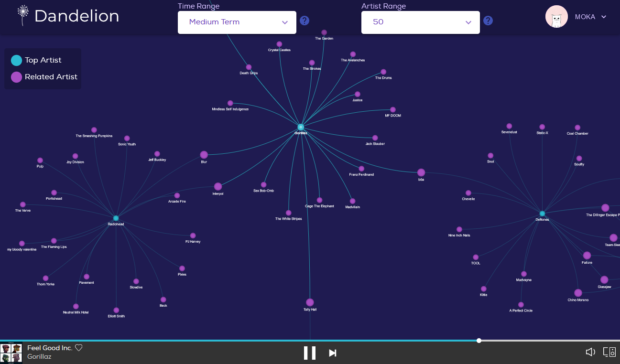The image size is (620, 364).
Task: Click the Jack Stauber artist node
Action: [x=375, y=138]
